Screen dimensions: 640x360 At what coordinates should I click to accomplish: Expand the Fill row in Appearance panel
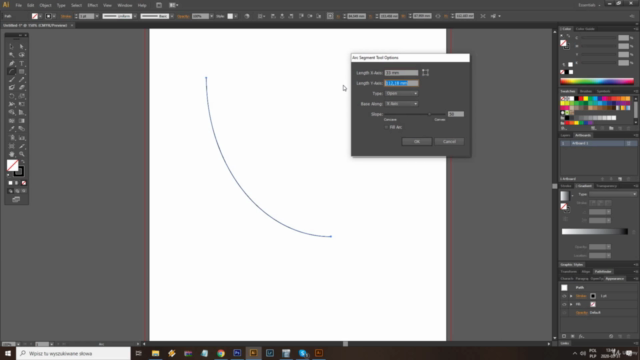[x=571, y=304]
